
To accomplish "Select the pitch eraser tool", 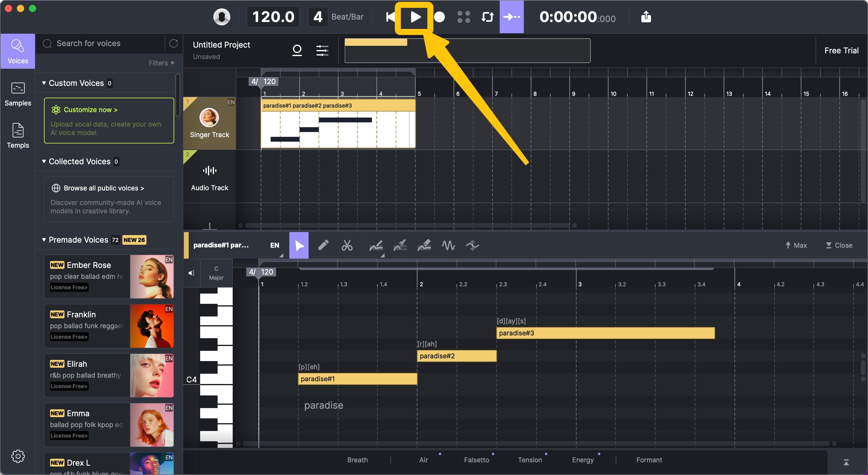I will (424, 245).
